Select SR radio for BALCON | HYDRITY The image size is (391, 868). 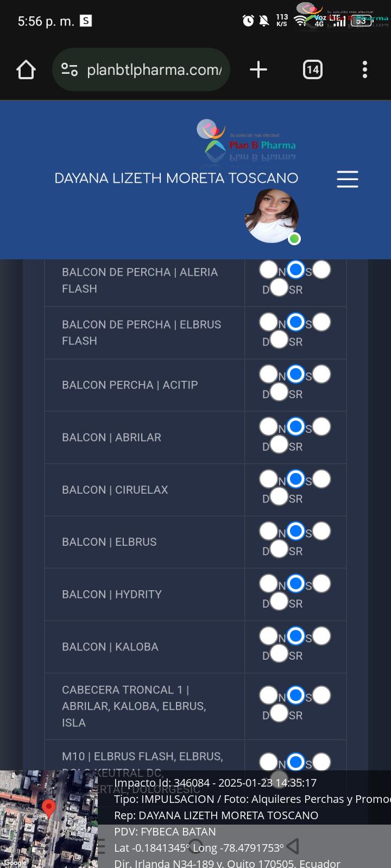(279, 601)
